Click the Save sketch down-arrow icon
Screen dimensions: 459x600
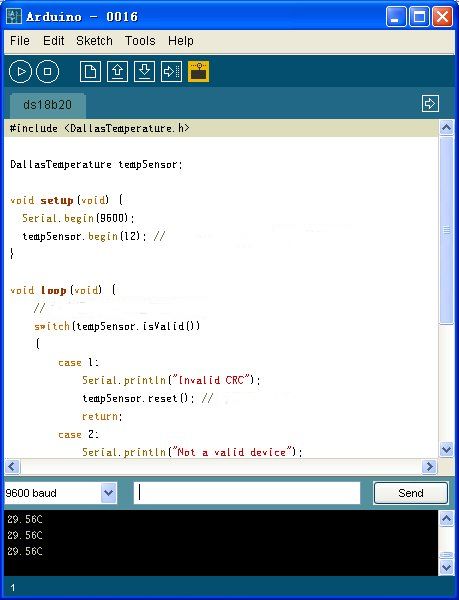pos(144,72)
